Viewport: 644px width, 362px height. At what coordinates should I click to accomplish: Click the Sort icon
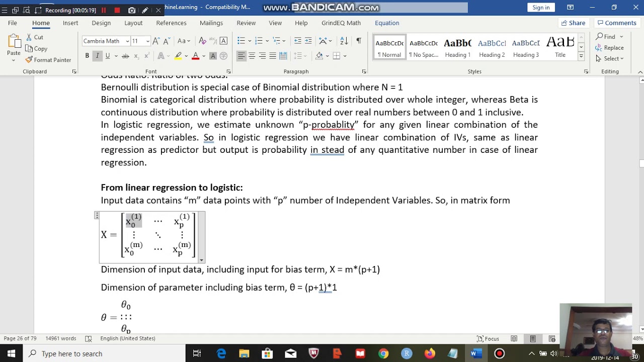(x=344, y=41)
